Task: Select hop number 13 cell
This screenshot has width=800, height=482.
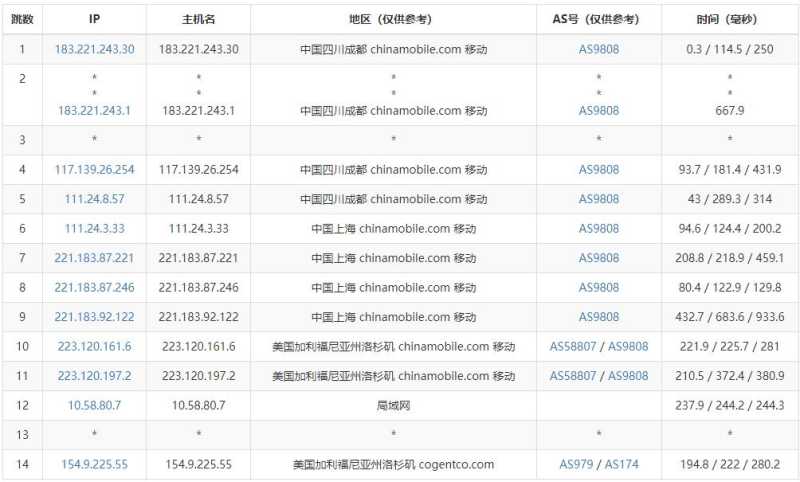Action: 22,435
